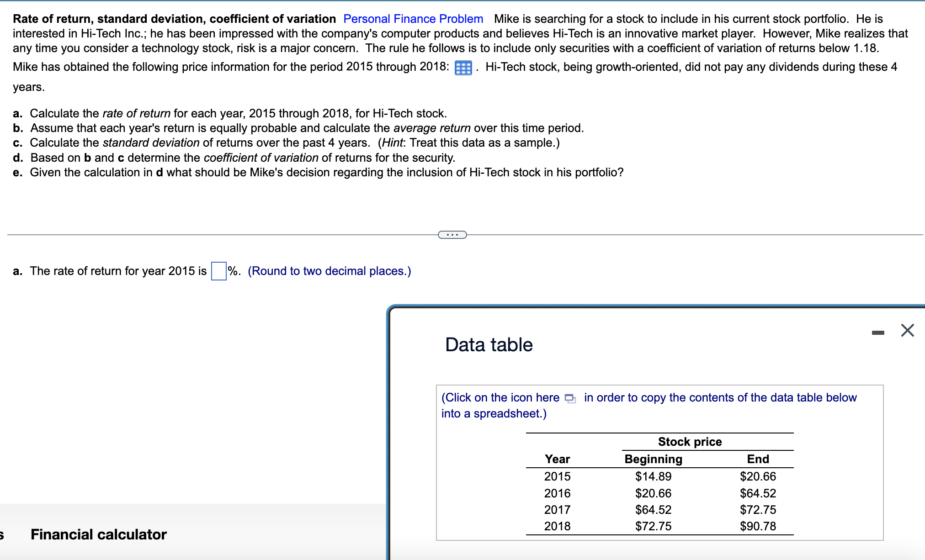The width and height of the screenshot is (925, 560).
Task: Open the Financial calculator
Action: [x=98, y=534]
